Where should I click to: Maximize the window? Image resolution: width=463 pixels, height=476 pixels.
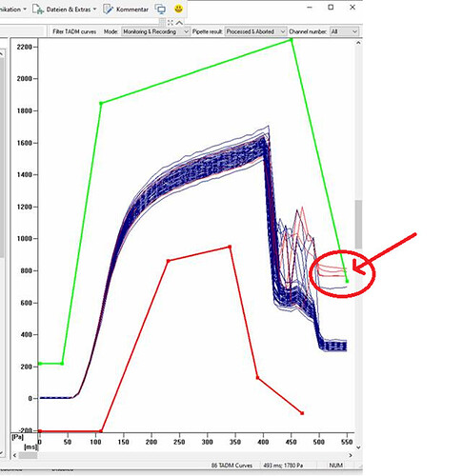331,7
